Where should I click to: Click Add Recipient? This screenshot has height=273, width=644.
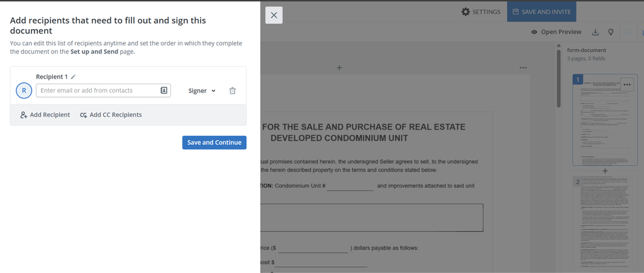click(45, 115)
